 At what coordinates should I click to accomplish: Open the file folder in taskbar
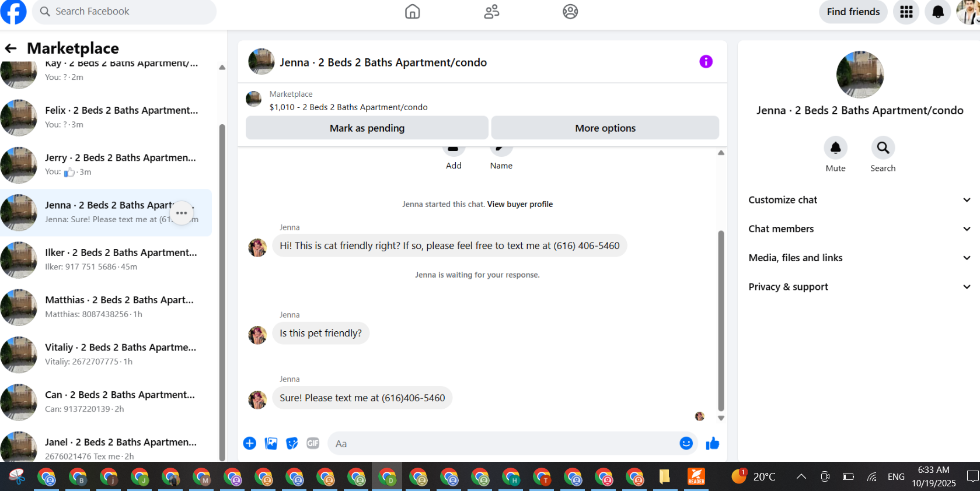coord(665,477)
